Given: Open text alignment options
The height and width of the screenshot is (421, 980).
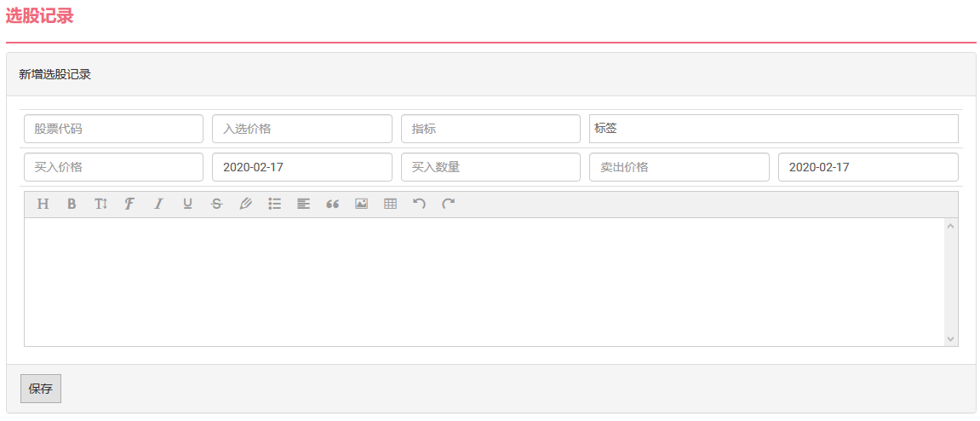Looking at the screenshot, I should point(303,204).
